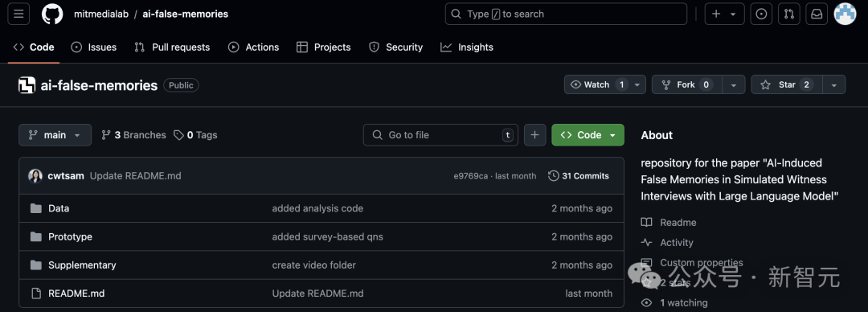868x312 pixels.
Task: Open the notifications inbox icon
Action: point(817,14)
